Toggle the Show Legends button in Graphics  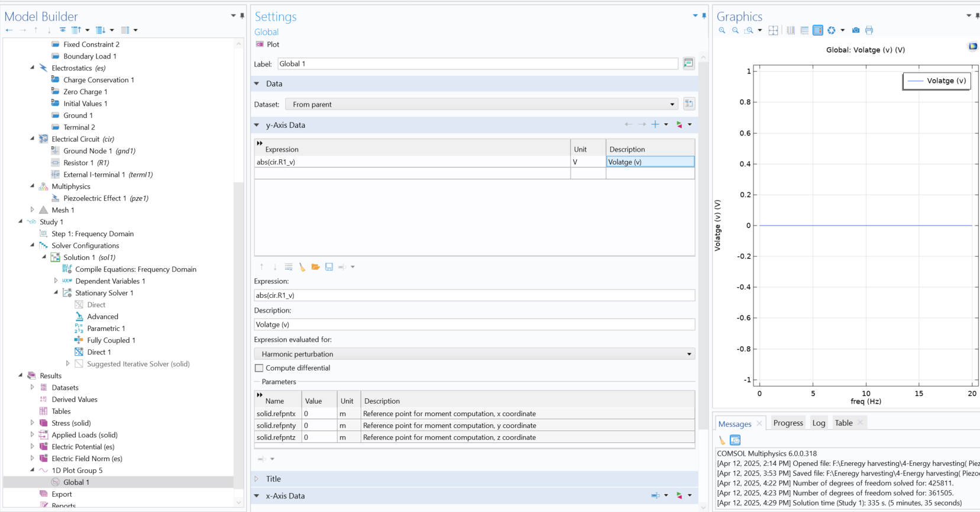point(817,30)
